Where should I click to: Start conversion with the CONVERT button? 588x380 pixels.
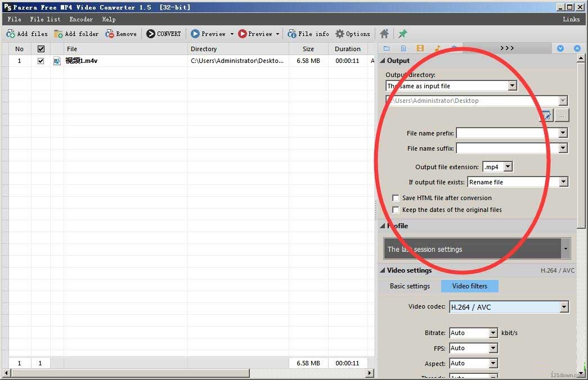(x=164, y=34)
